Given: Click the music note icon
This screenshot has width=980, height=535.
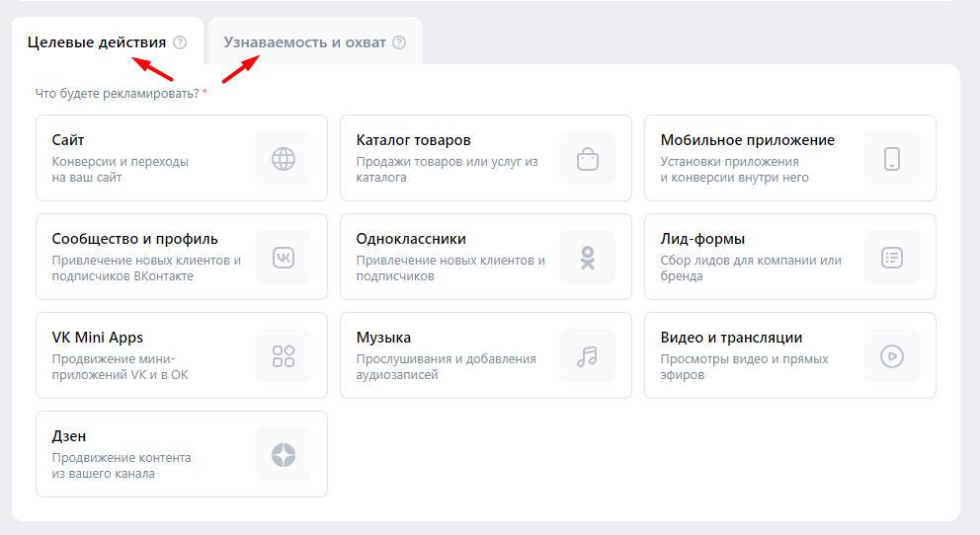Looking at the screenshot, I should (588, 356).
